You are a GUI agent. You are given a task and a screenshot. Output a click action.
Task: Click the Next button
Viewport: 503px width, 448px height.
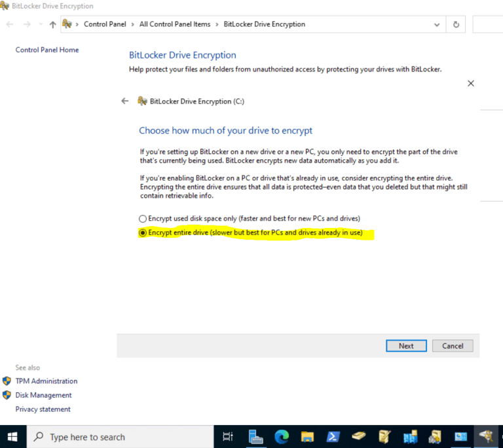tap(406, 346)
